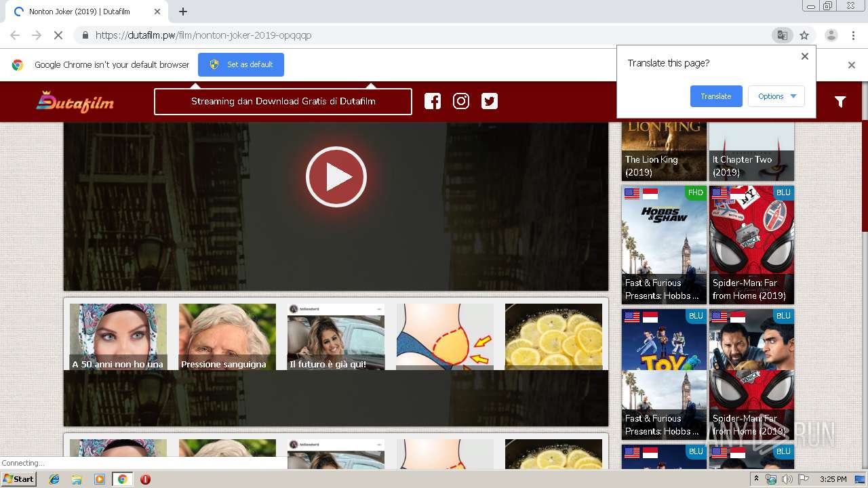868x488 pixels.
Task: Click the address bar URL
Action: pyautogui.click(x=203, y=35)
